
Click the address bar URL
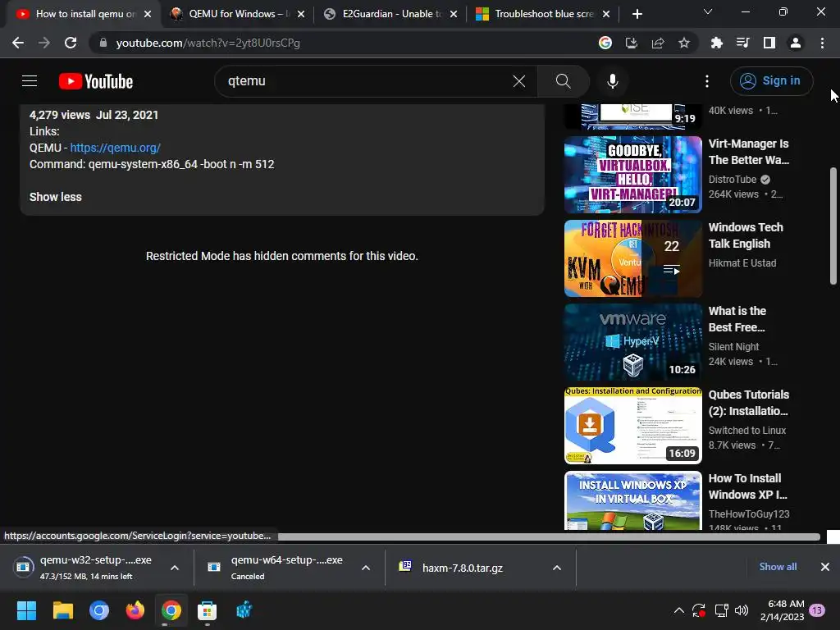tap(208, 43)
